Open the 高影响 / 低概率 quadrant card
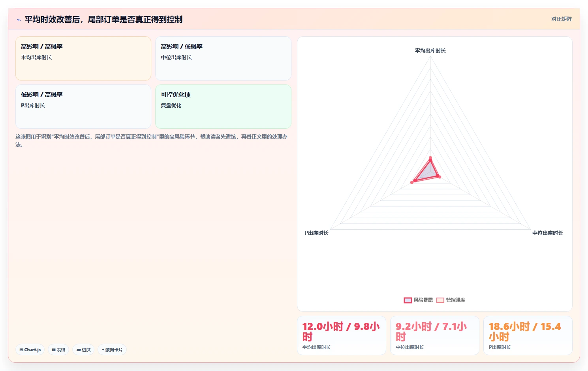588x371 pixels. 223,58
